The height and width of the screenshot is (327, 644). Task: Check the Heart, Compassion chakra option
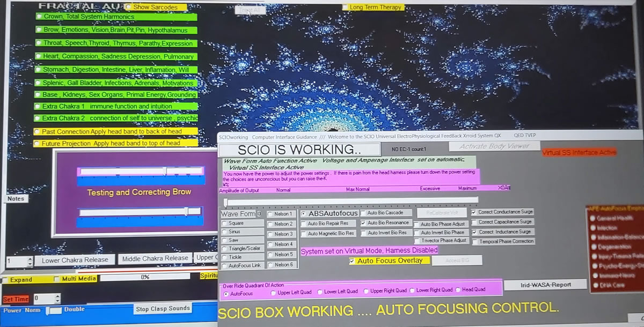pyautogui.click(x=39, y=56)
